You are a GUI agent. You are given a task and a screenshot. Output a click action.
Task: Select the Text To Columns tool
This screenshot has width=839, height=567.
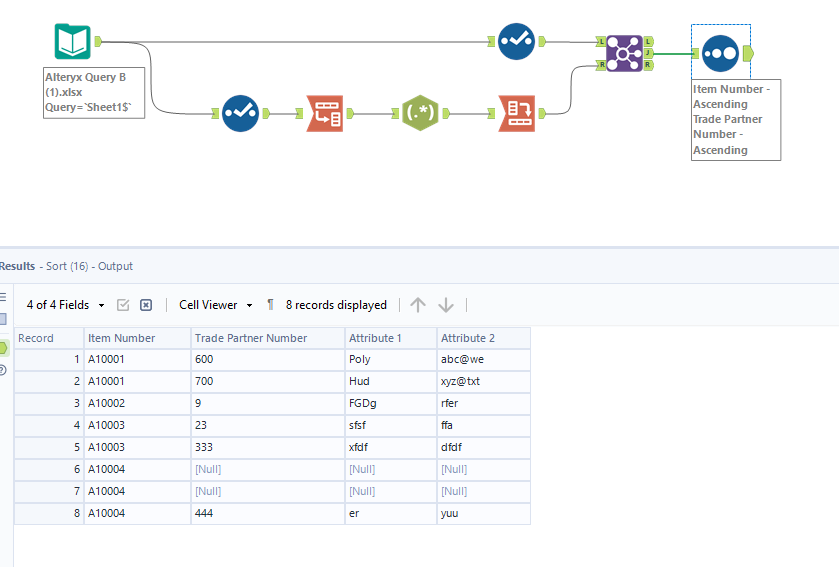324,114
